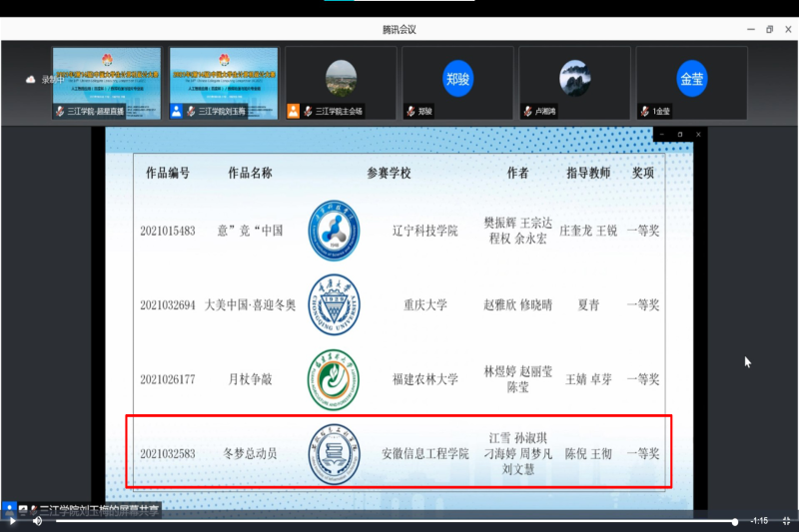Click the Liaoning 辽宁科技学院 school logo
This screenshot has width=799, height=532.
[x=334, y=231]
